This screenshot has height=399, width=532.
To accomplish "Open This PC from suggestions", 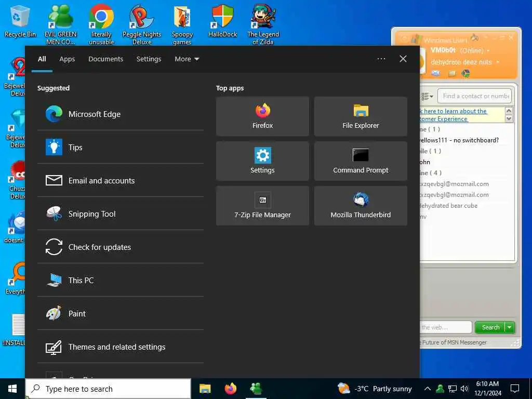I will click(121, 280).
